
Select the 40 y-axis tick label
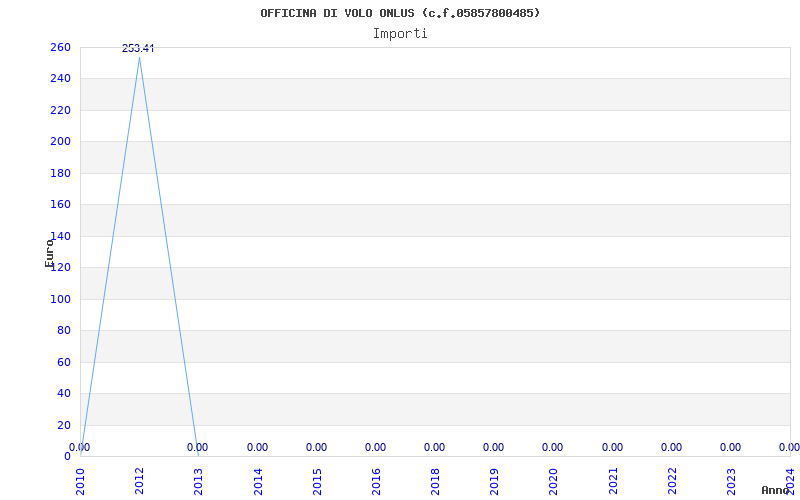coord(64,393)
